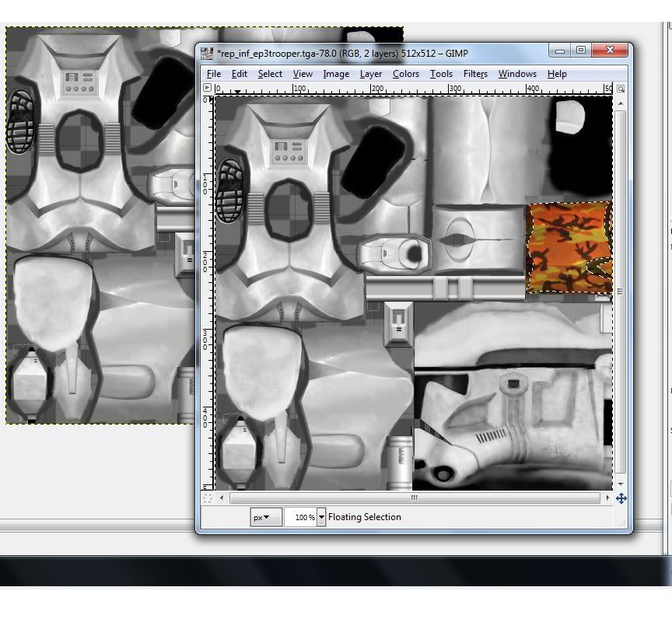This screenshot has width=672, height=622.
Task: Click the horizontal scrollbar right arrow
Action: tap(607, 498)
